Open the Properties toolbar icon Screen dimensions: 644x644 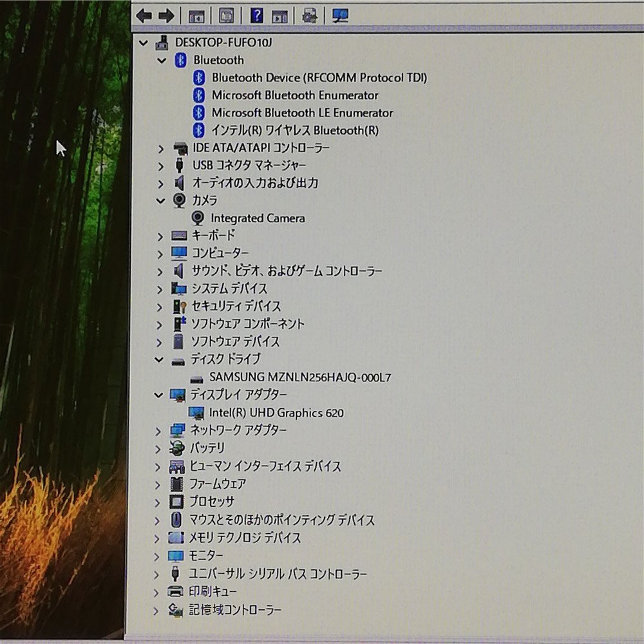(226, 15)
